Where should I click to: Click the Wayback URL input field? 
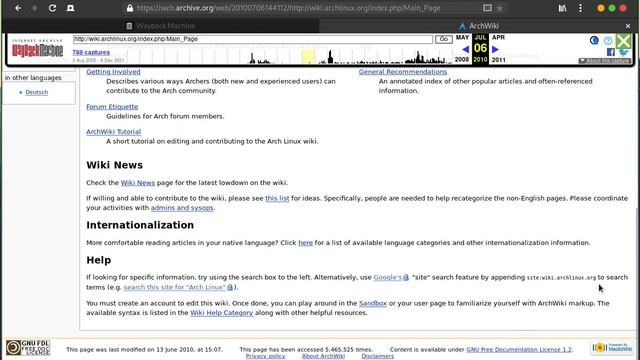[253, 39]
